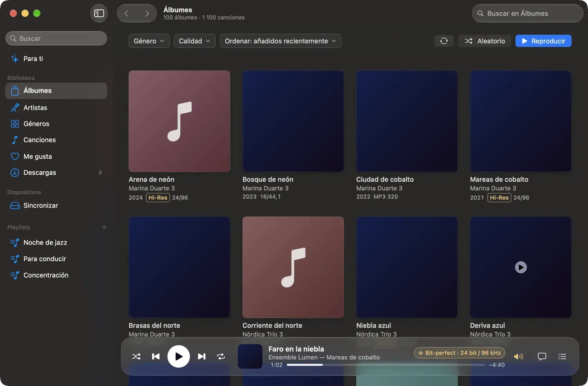
Task: Click the now playing artwork thumbnail
Action: coord(250,356)
